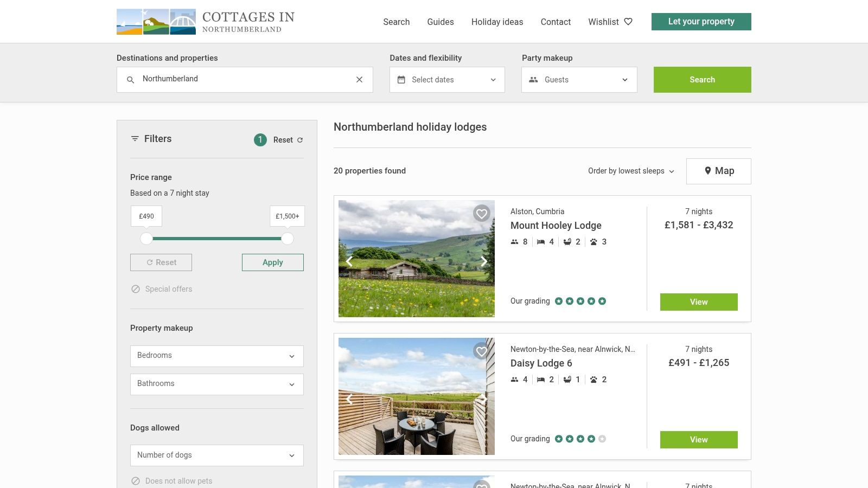
Task: Open the Select dates dropdown
Action: [x=446, y=80]
